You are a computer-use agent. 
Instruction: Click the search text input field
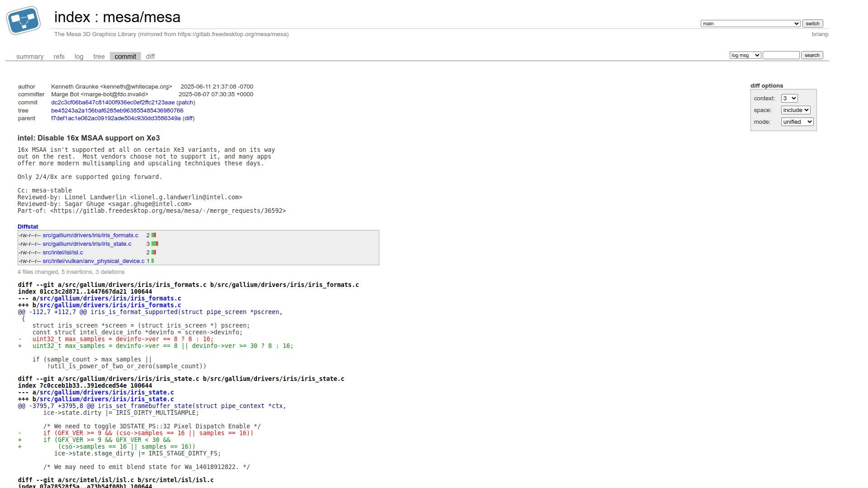coord(781,55)
